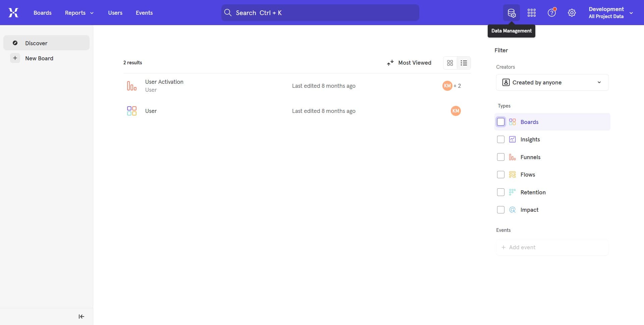Expand the Reports menu
This screenshot has width=644, height=325.
[79, 12]
